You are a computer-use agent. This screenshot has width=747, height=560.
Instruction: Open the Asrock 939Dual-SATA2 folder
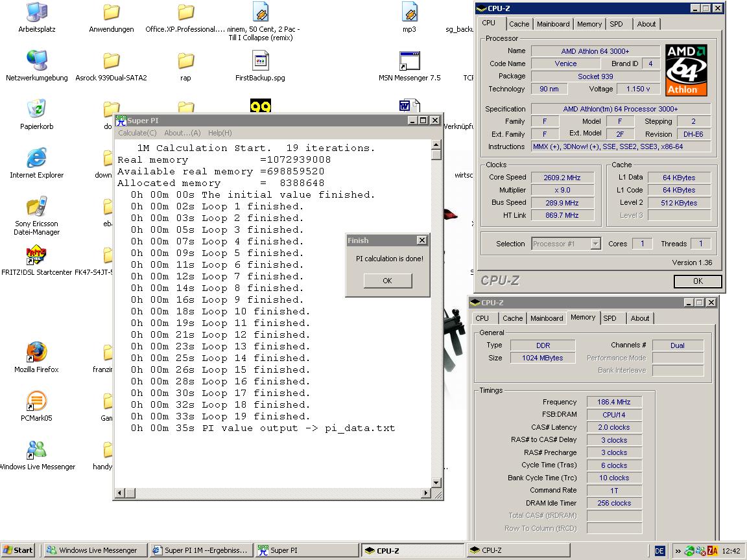pyautogui.click(x=111, y=62)
